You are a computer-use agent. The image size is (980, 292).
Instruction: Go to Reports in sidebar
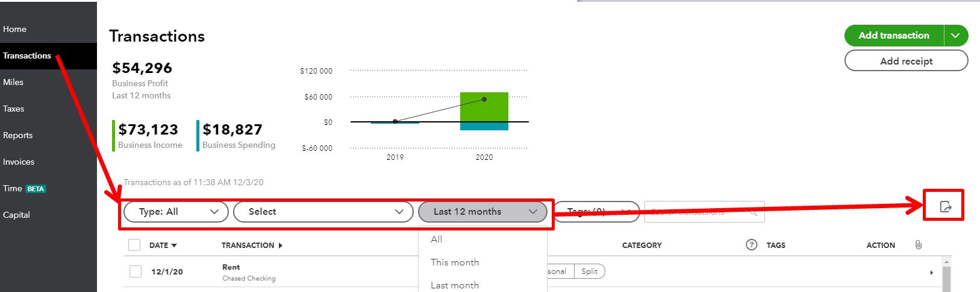(18, 135)
